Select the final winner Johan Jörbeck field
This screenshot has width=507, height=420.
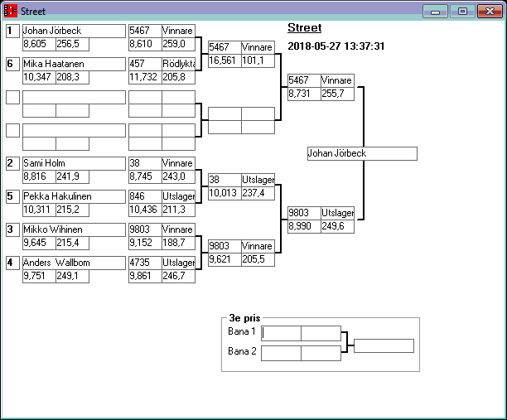(361, 153)
